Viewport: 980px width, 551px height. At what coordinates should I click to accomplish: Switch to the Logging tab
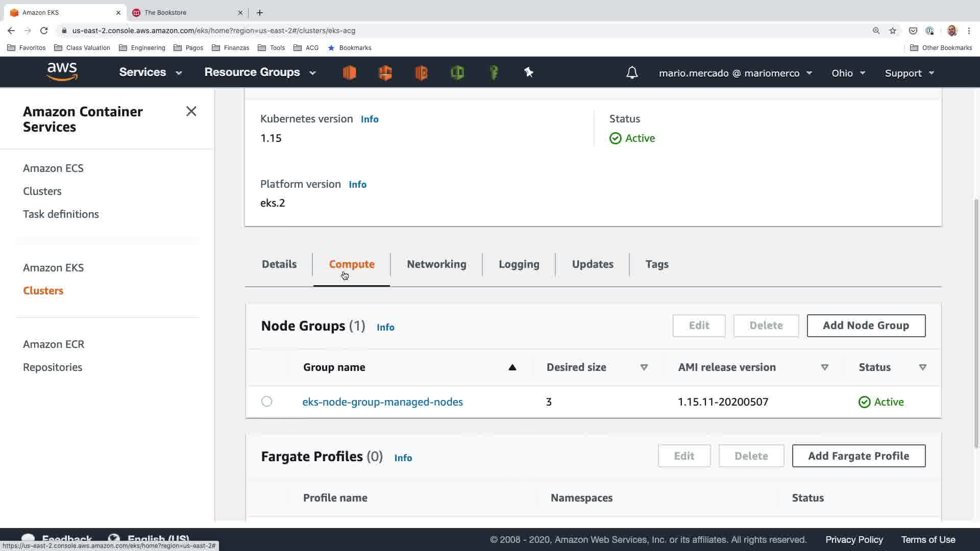519,264
